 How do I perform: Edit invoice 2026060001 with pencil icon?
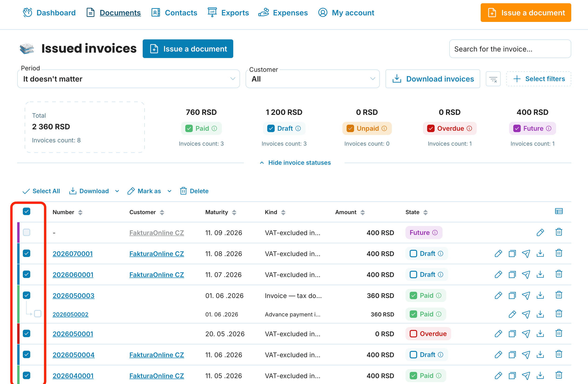pos(498,274)
